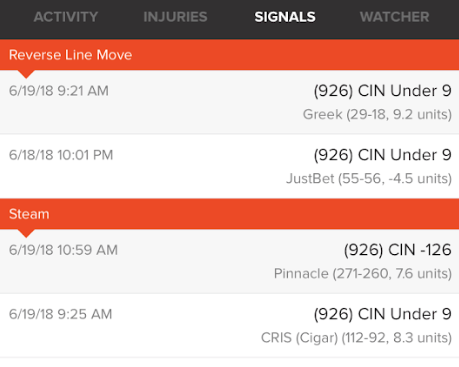Open the 6/19/18 9:25 AM steam row
459x367 pixels.
[x=229, y=325]
